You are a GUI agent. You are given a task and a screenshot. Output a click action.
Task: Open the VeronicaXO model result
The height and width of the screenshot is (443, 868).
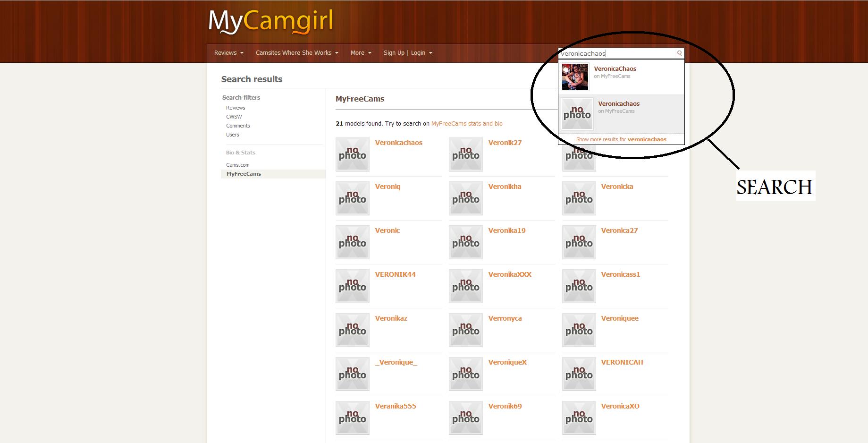point(620,406)
